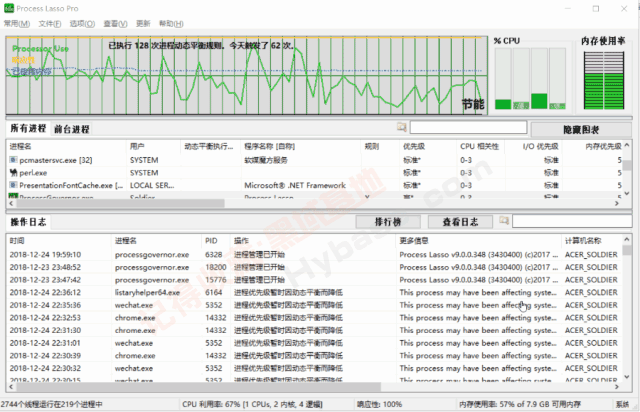
Task: Select the 操作日志 tab
Action: [x=28, y=222]
